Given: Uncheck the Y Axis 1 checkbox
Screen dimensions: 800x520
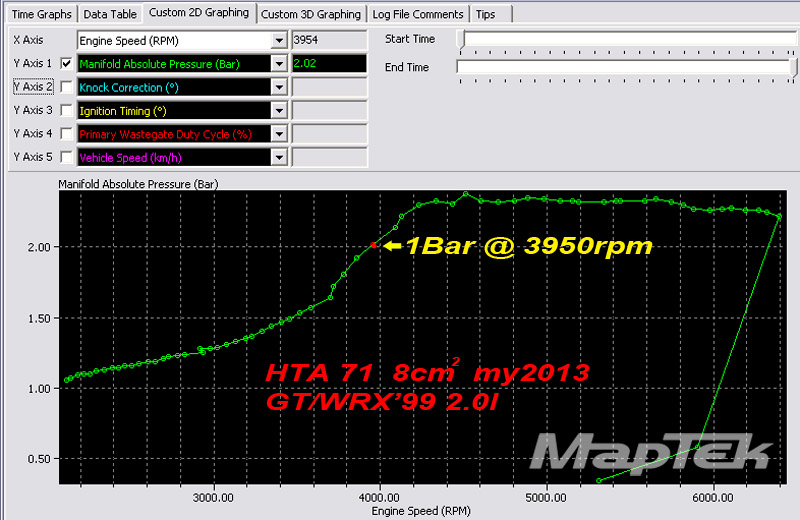Looking at the screenshot, I should pos(66,63).
